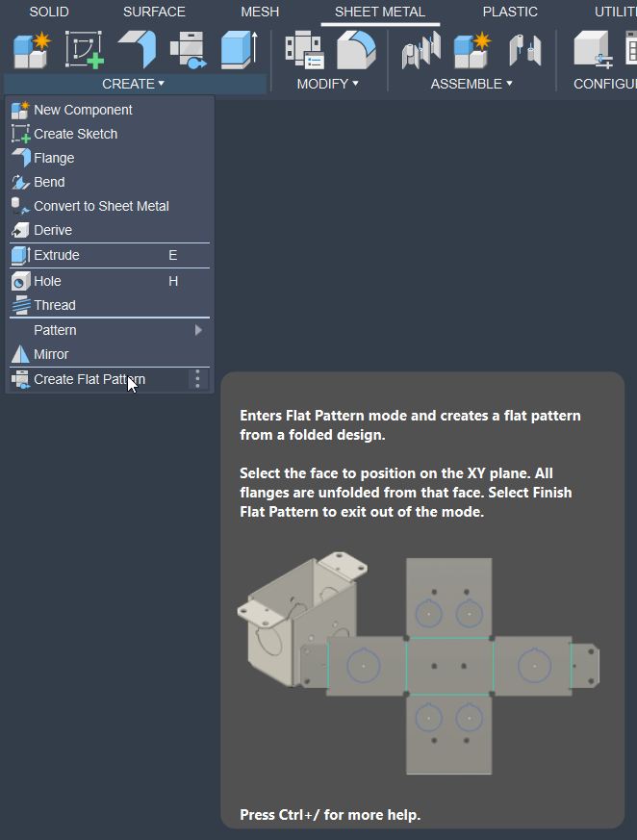Screen dimensions: 637x840
Task: Click the New Component toolbar icon
Action: 32,50
